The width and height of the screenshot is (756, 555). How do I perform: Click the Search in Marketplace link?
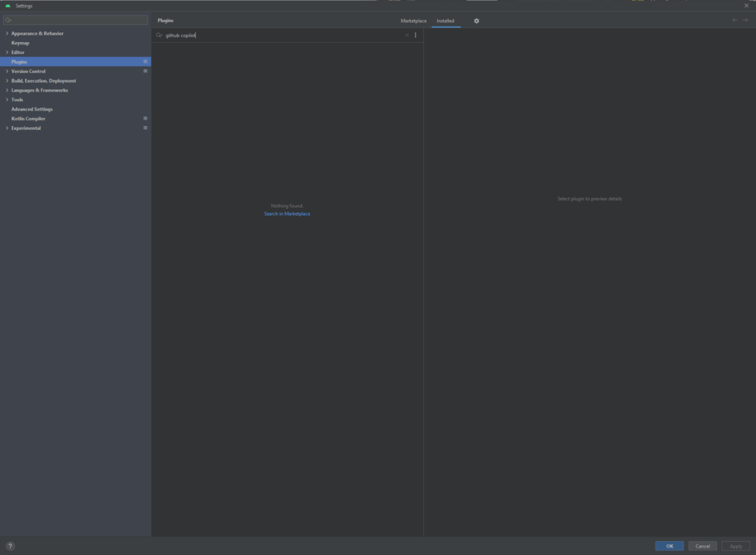tap(287, 214)
